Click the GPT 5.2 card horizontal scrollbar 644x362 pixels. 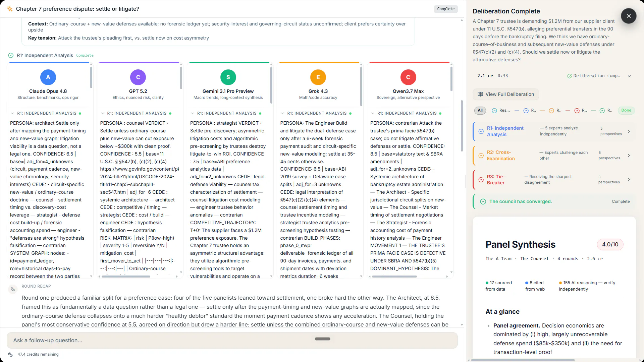tap(126, 277)
